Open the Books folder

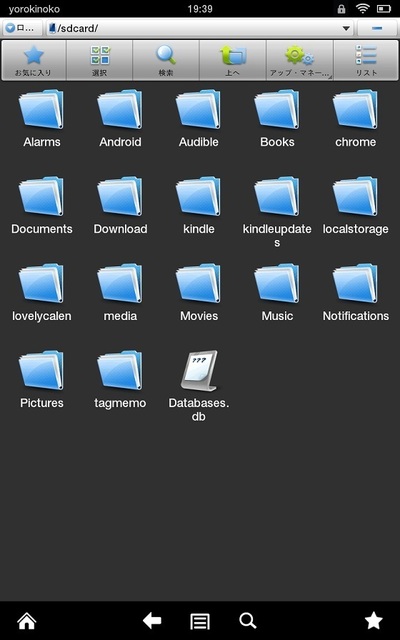click(277, 119)
